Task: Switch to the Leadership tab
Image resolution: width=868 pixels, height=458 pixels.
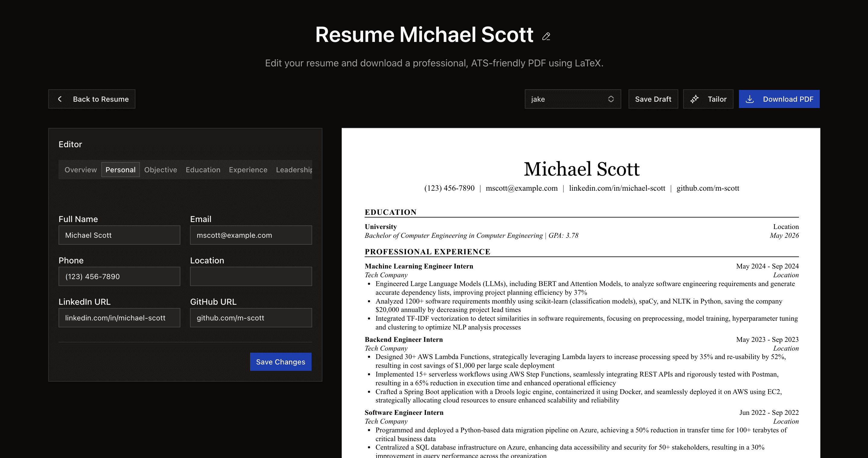Action: coord(294,170)
